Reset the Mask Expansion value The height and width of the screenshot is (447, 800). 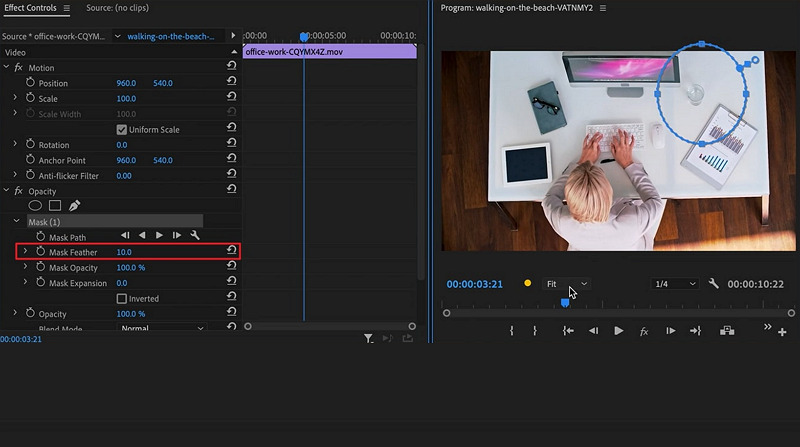pos(232,281)
